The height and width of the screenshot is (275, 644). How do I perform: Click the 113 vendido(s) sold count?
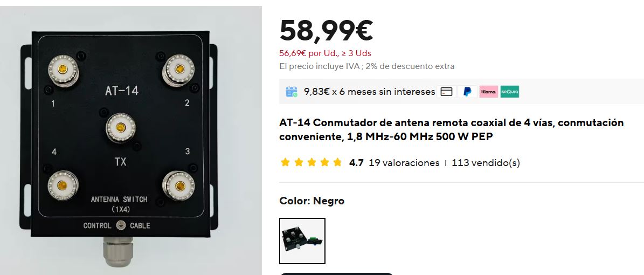tap(486, 163)
